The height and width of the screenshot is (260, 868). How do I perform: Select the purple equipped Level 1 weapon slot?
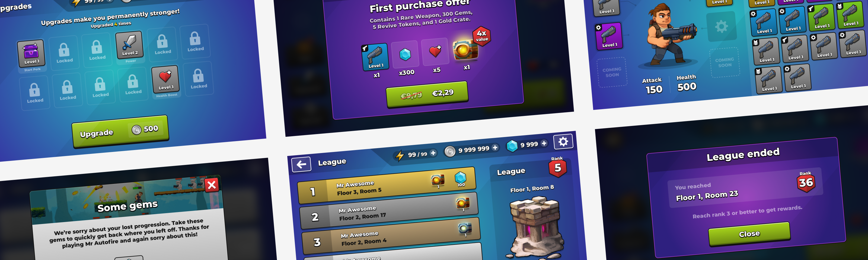pos(609,36)
